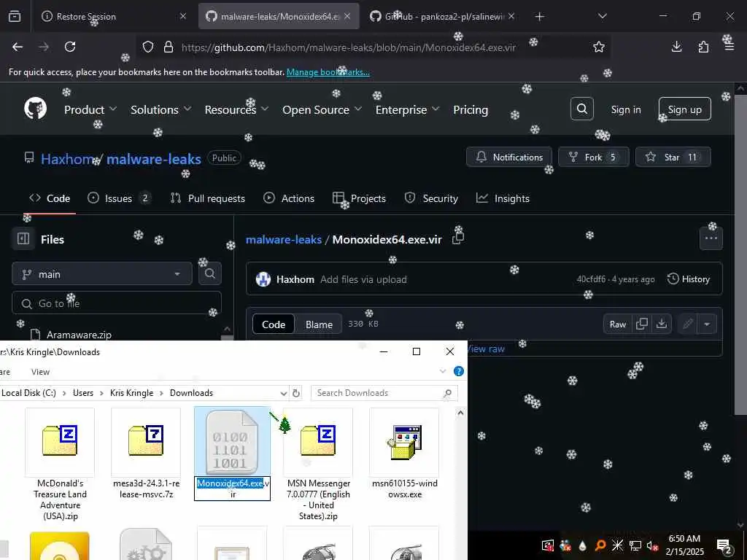Open the Security tab
The image size is (747, 560).
click(x=431, y=198)
